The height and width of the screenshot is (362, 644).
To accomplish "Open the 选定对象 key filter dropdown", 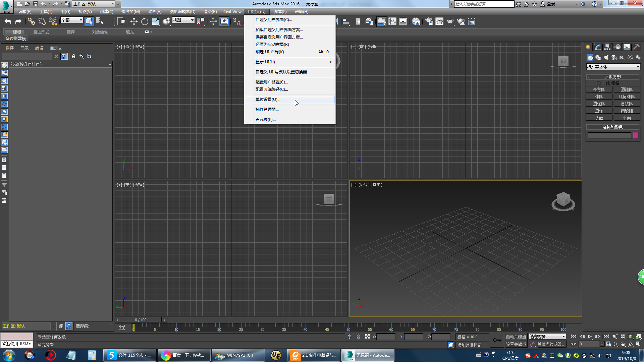I will [x=547, y=337].
